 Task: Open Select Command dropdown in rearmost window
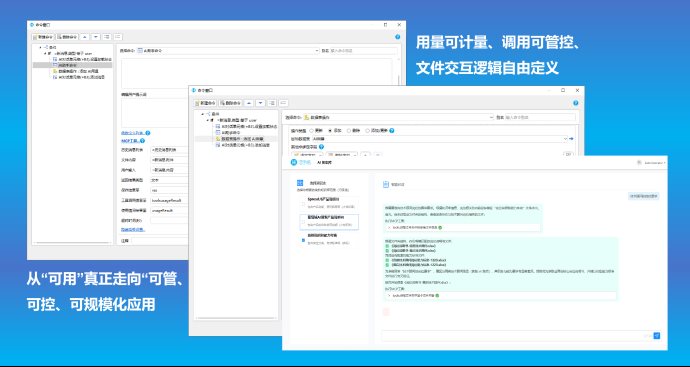(x=228, y=51)
